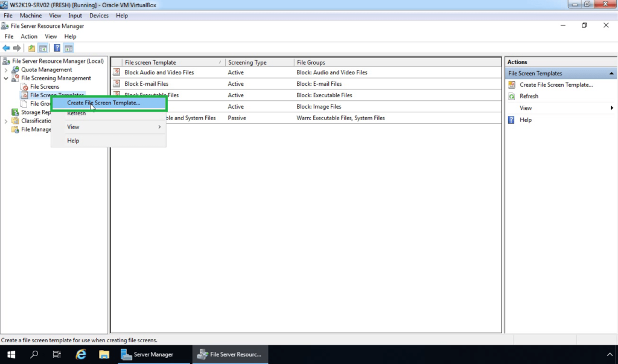Sort by File screen Template column header
The image size is (618, 364).
point(173,62)
